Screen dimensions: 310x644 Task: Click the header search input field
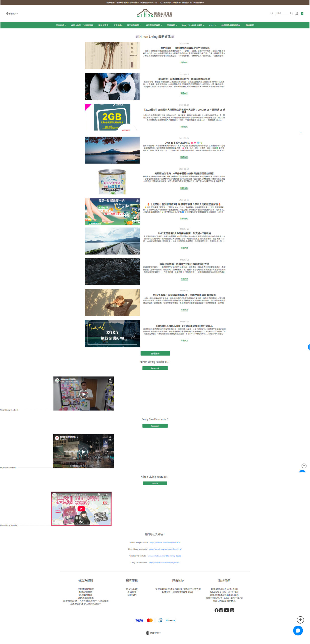(x=282, y=13)
